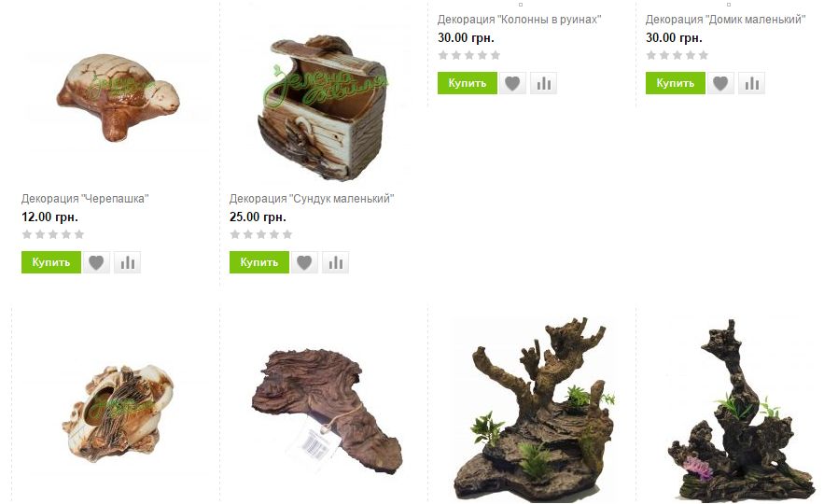Add "Домик маленький" to wishlist heart
Screen dimensions: 838x504
click(720, 83)
